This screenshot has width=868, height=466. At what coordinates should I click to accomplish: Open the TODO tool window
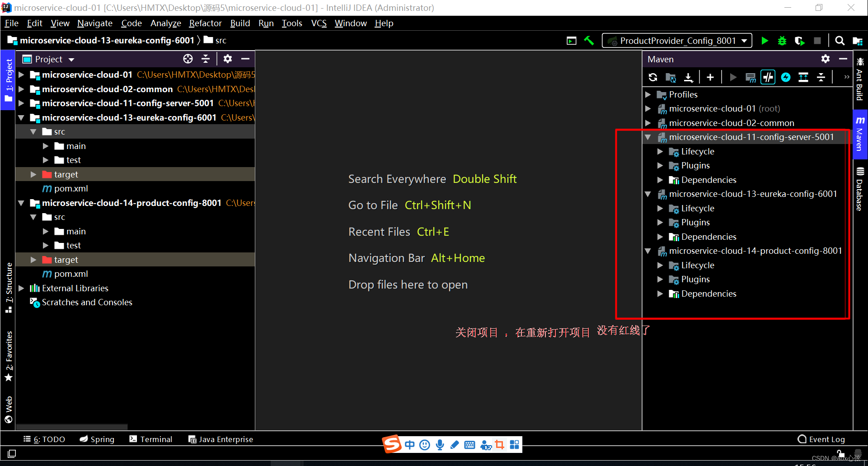click(44, 439)
